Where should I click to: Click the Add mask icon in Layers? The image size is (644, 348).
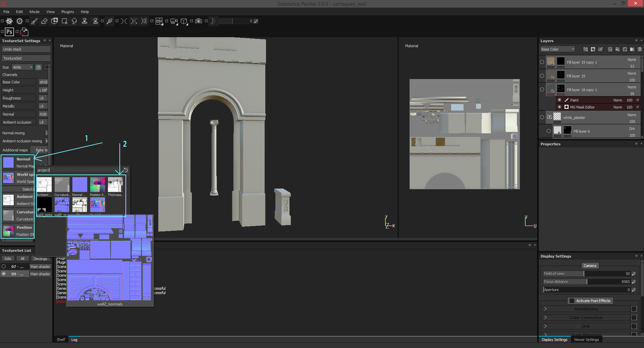pyautogui.click(x=593, y=49)
